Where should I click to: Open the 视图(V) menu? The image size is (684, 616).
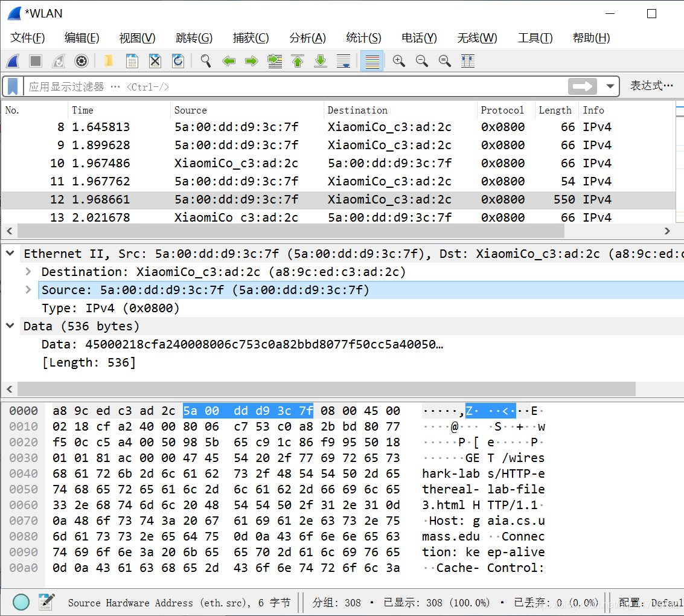click(138, 38)
